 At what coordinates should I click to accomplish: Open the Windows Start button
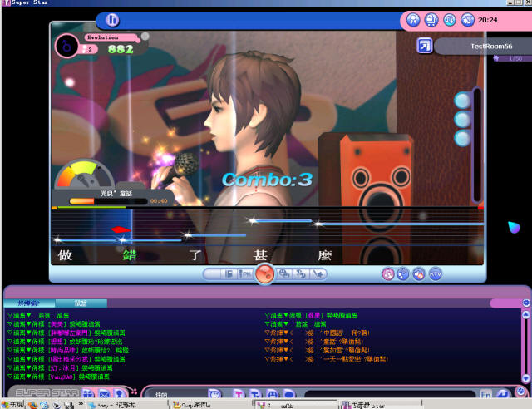[x=13, y=404]
